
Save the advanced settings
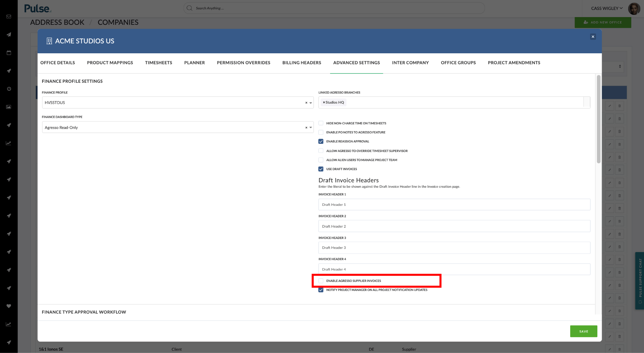click(x=584, y=331)
